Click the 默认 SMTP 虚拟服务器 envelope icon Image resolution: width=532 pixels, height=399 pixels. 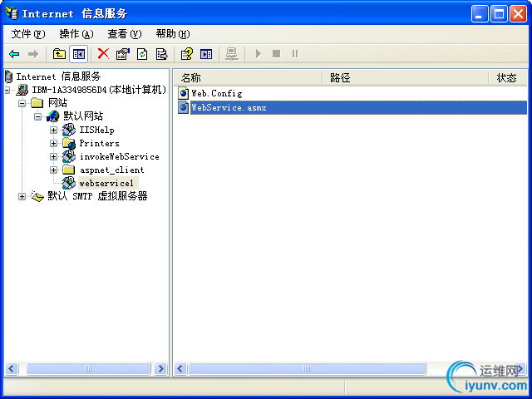(x=37, y=196)
